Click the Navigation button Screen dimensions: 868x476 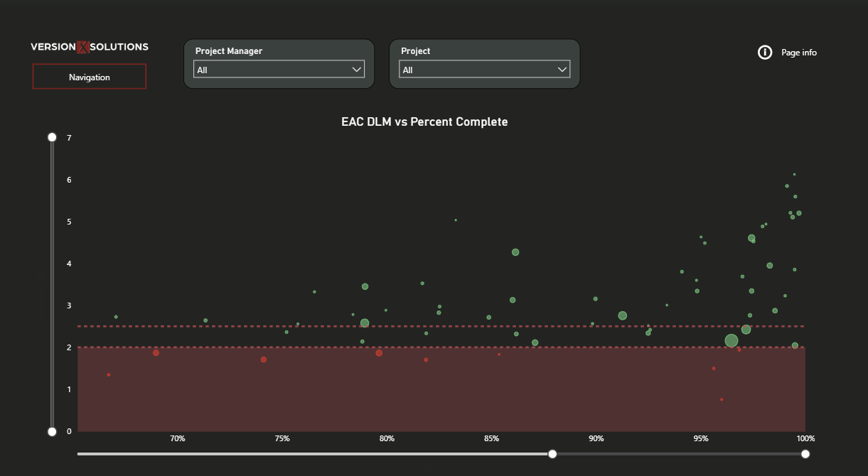point(90,77)
